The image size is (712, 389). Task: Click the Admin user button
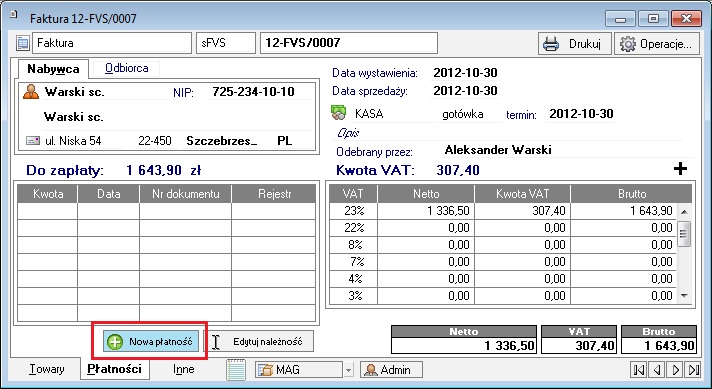tap(391, 370)
